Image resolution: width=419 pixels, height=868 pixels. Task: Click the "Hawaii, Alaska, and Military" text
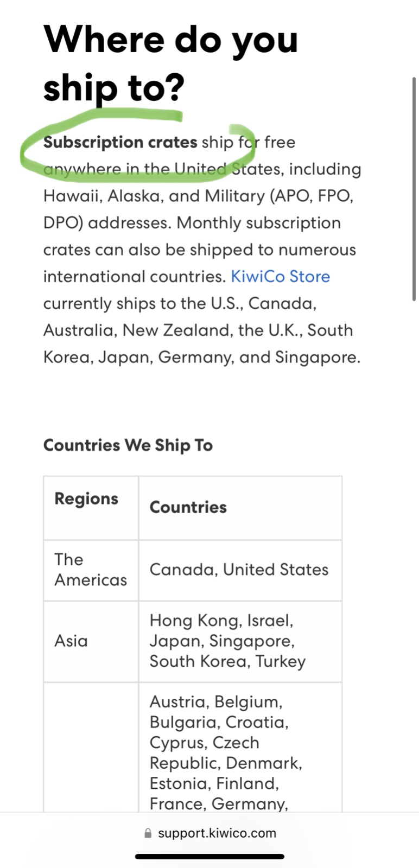pyautogui.click(x=155, y=196)
